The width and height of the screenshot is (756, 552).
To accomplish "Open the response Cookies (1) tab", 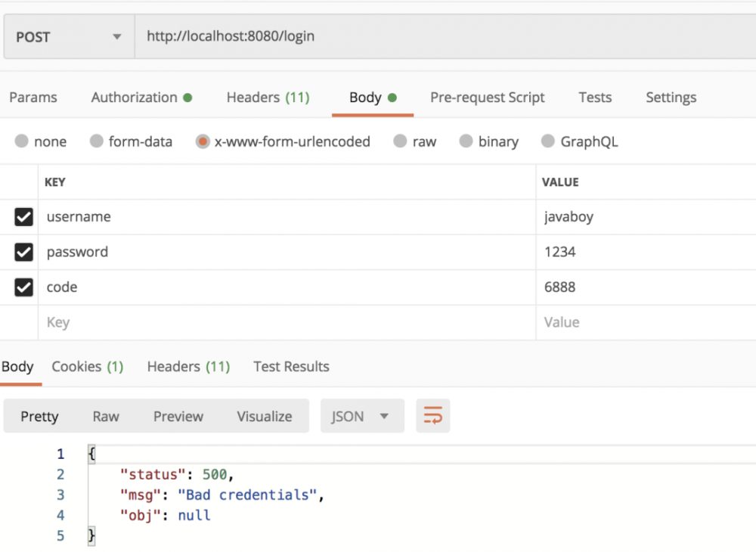I will [87, 367].
